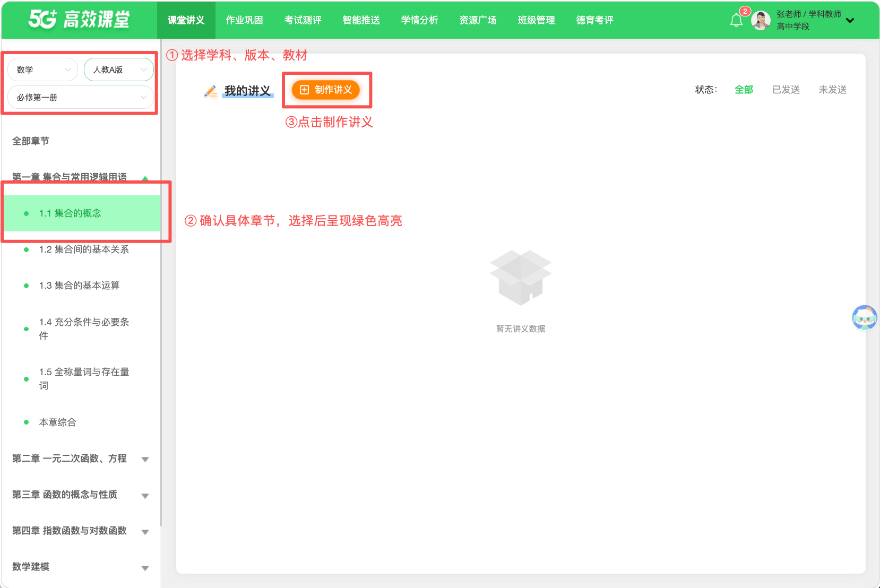
Task: Open the 人教A版 edition dropdown
Action: pyautogui.click(x=119, y=70)
